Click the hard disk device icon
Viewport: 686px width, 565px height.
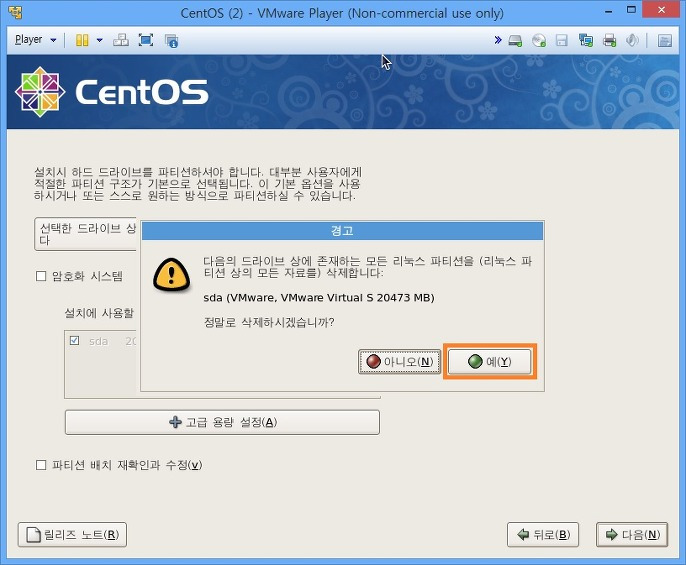coord(515,41)
